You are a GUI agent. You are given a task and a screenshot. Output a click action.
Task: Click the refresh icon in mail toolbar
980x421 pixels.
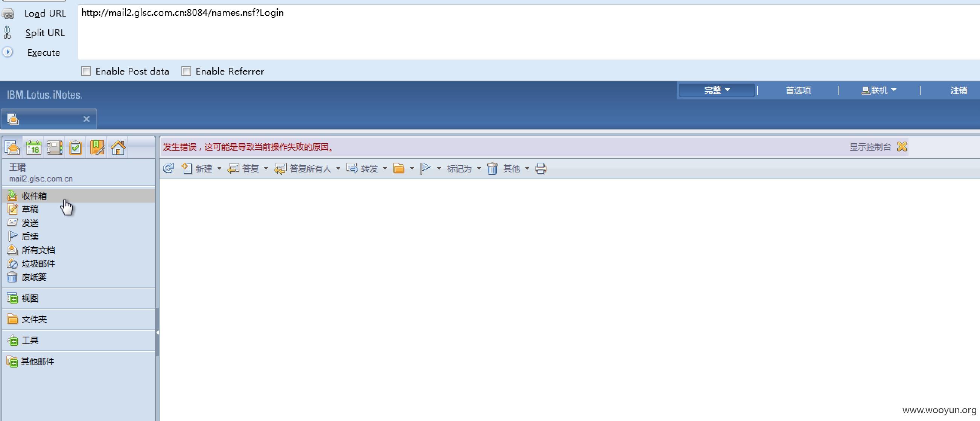click(x=169, y=168)
